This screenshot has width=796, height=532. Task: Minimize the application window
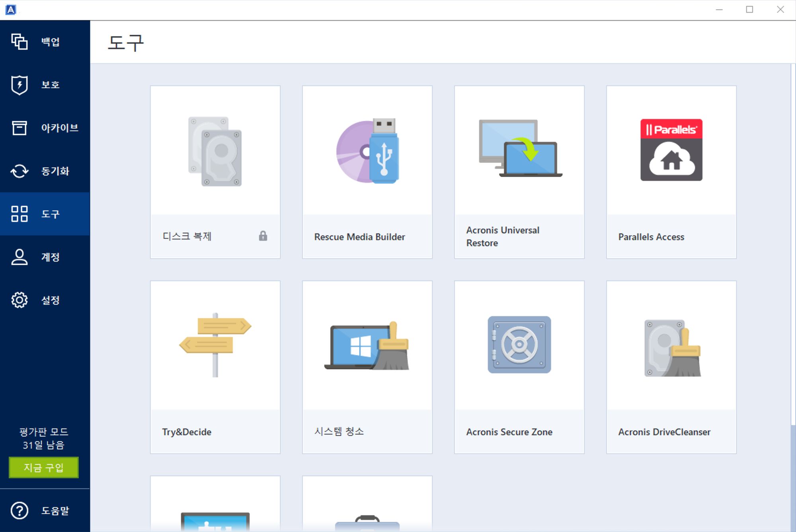pos(719,10)
